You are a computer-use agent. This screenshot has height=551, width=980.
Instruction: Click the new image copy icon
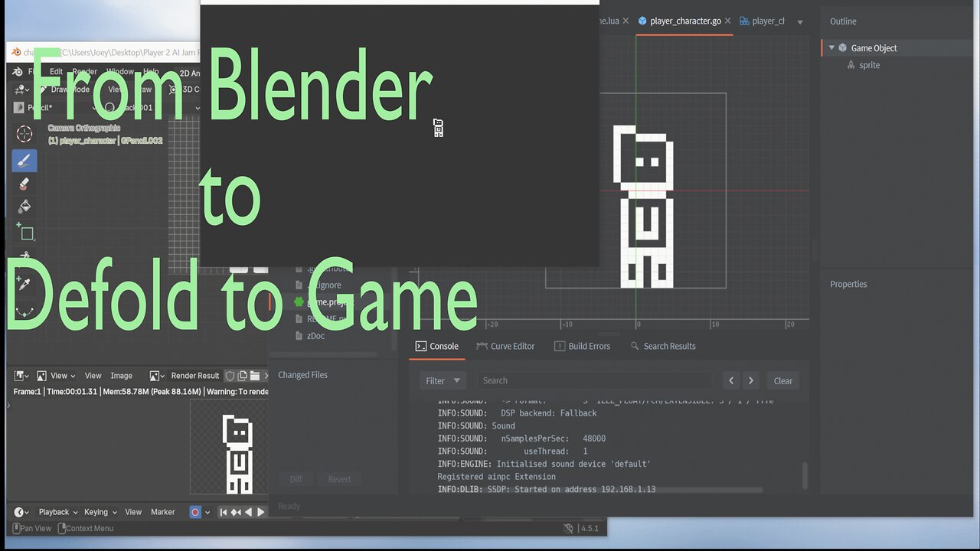pyautogui.click(x=242, y=376)
